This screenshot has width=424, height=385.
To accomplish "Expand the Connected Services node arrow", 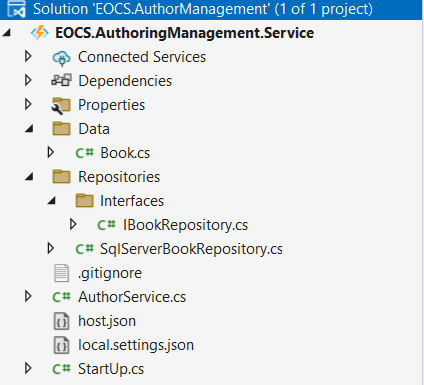I will pyautogui.click(x=28, y=57).
